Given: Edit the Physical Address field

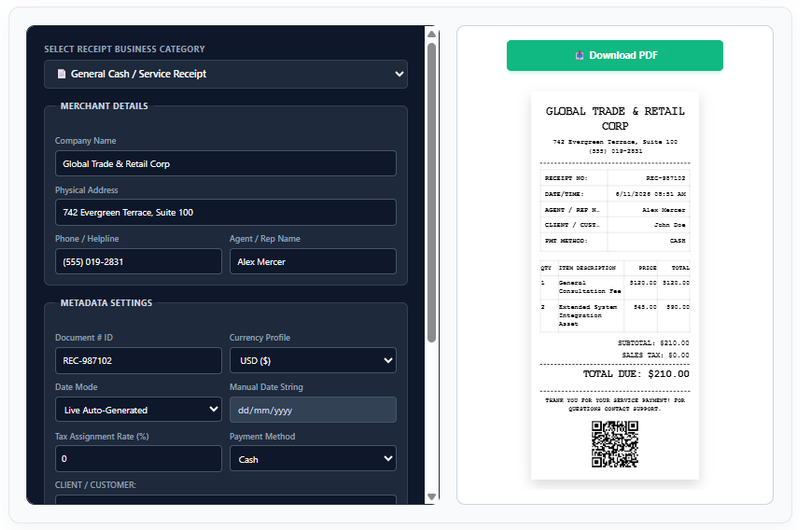Looking at the screenshot, I should pyautogui.click(x=226, y=213).
